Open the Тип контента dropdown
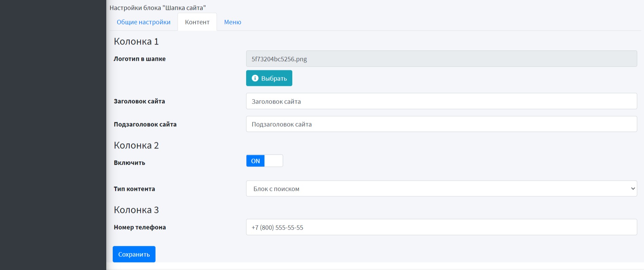The height and width of the screenshot is (270, 644). coord(441,188)
